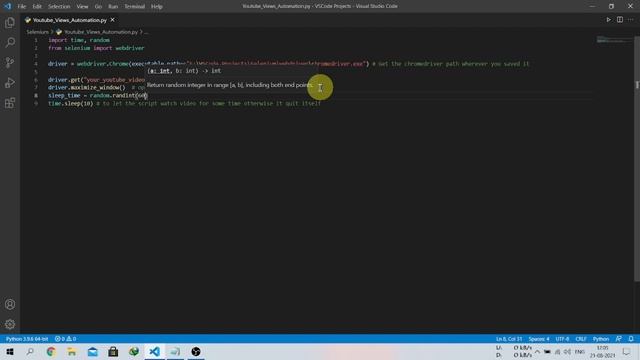The height and width of the screenshot is (360, 640).
Task: Open the Go menu
Action: pos(98,7)
